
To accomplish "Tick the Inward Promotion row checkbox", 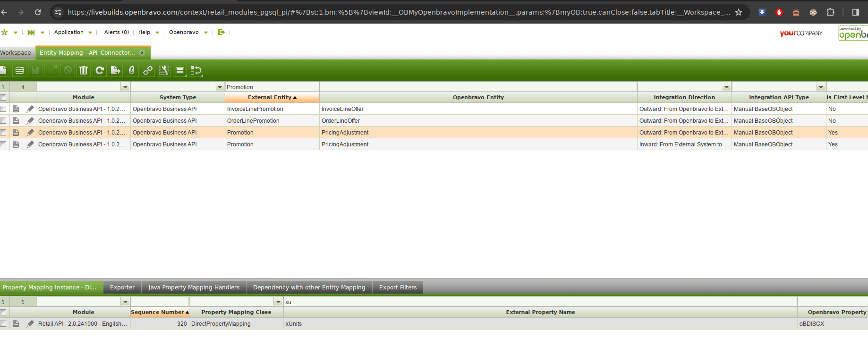I will pos(3,144).
